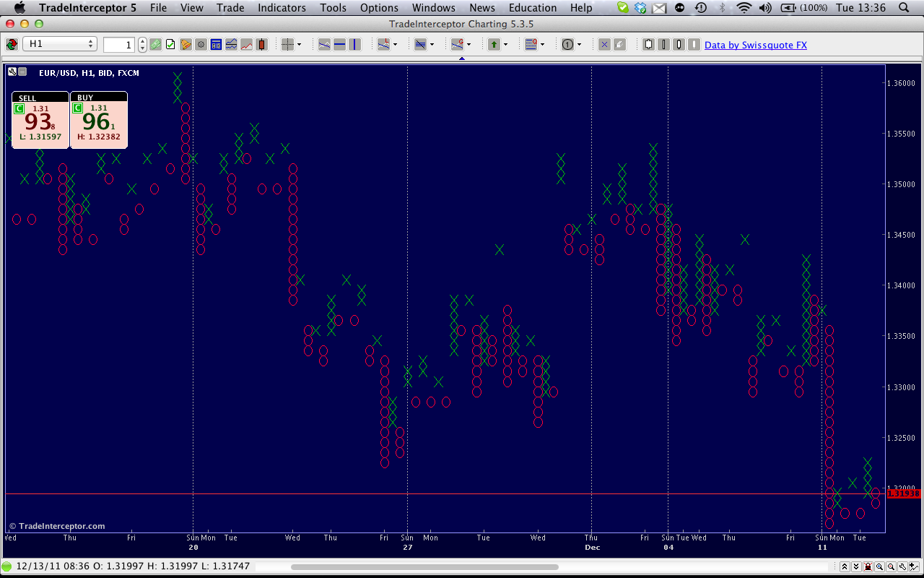This screenshot has height=578, width=924.
Task: Select the angled-line drawing tool with red corner
Action: tap(383, 45)
